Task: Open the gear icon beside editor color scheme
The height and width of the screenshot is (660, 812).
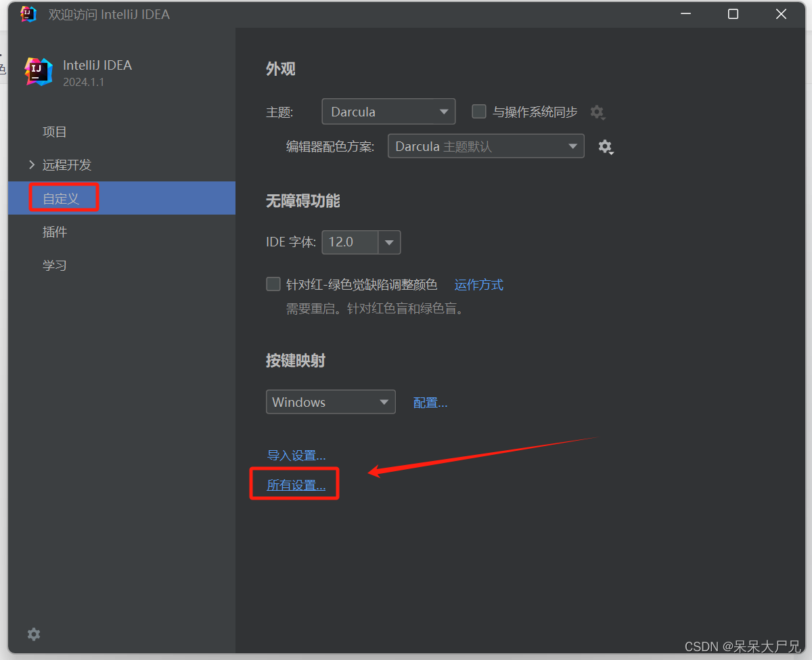Action: 606,147
